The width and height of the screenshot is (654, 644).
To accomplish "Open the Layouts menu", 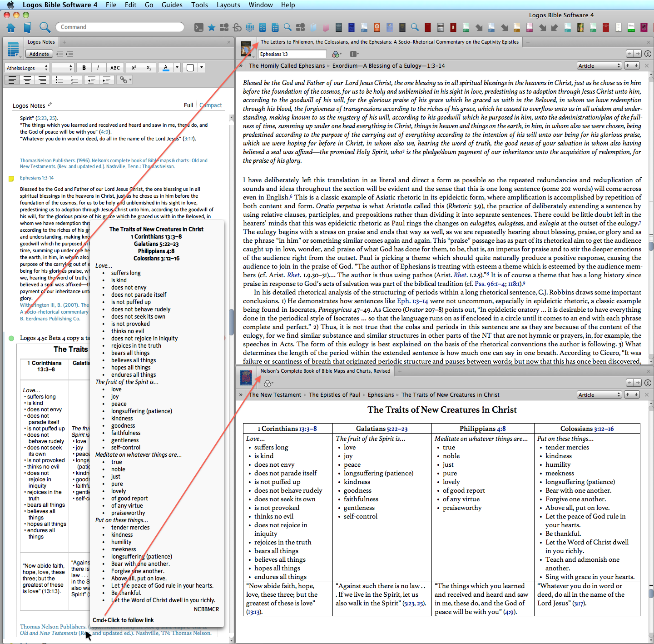I will [228, 5].
